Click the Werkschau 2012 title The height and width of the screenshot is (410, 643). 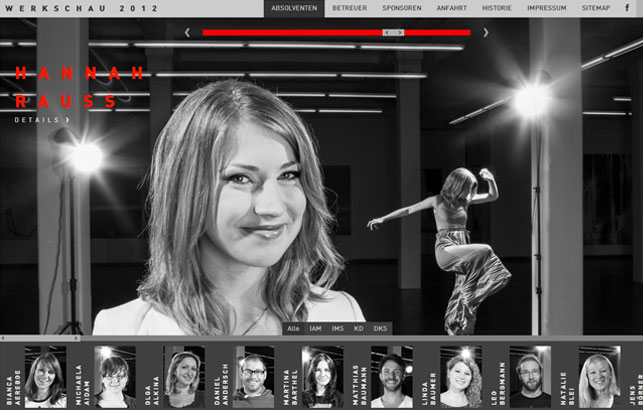81,8
